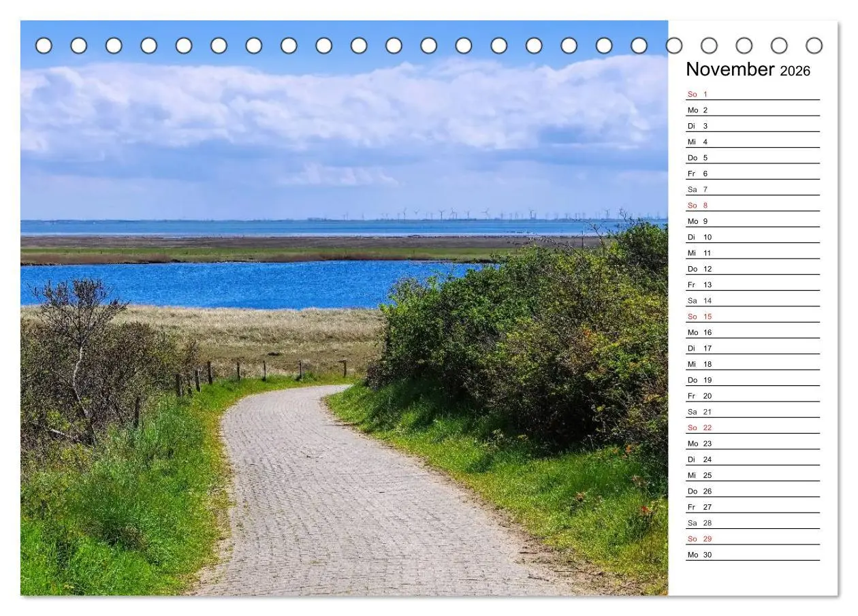Screen dimensions: 858x616
Task: Select the 'Mo 30' date row
Action: coord(752,555)
